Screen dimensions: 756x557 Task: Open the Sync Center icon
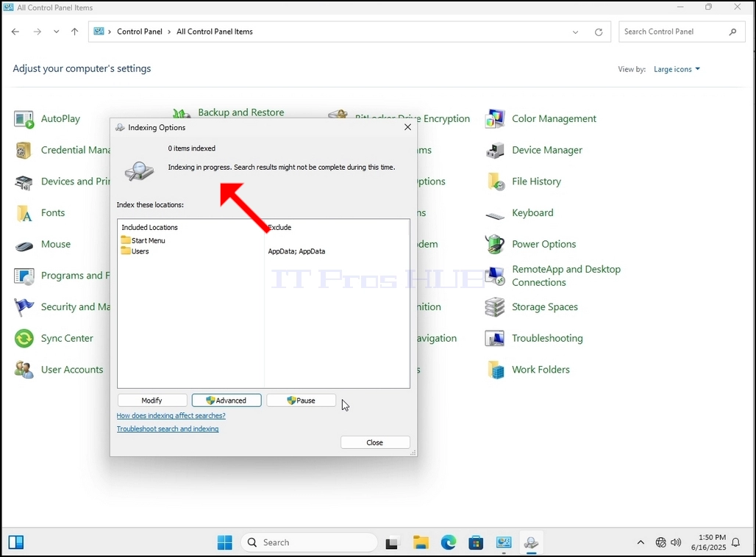click(x=24, y=339)
